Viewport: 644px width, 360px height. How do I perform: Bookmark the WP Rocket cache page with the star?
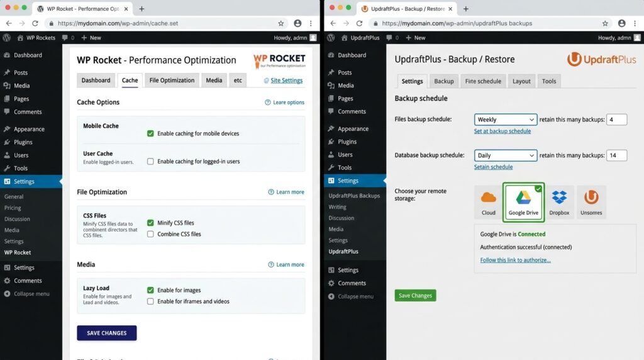coord(281,23)
